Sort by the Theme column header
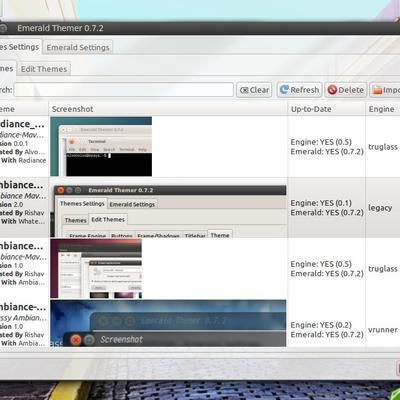400x400 pixels. pos(24,109)
